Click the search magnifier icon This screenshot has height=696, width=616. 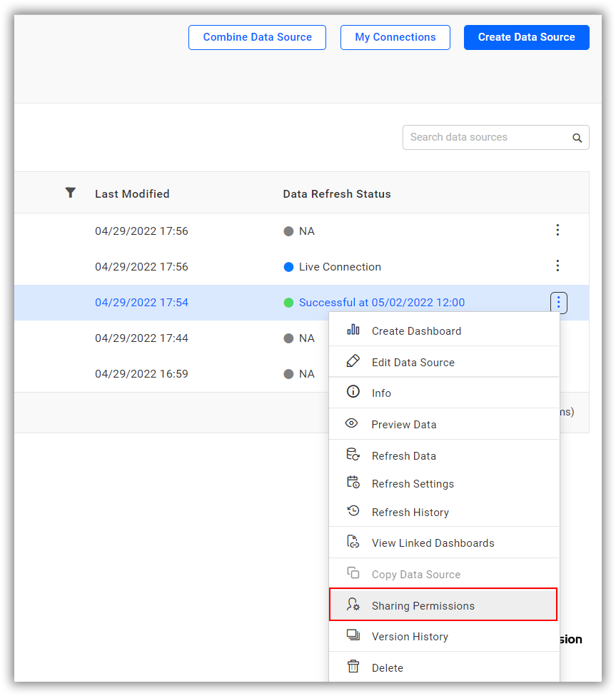pos(577,138)
